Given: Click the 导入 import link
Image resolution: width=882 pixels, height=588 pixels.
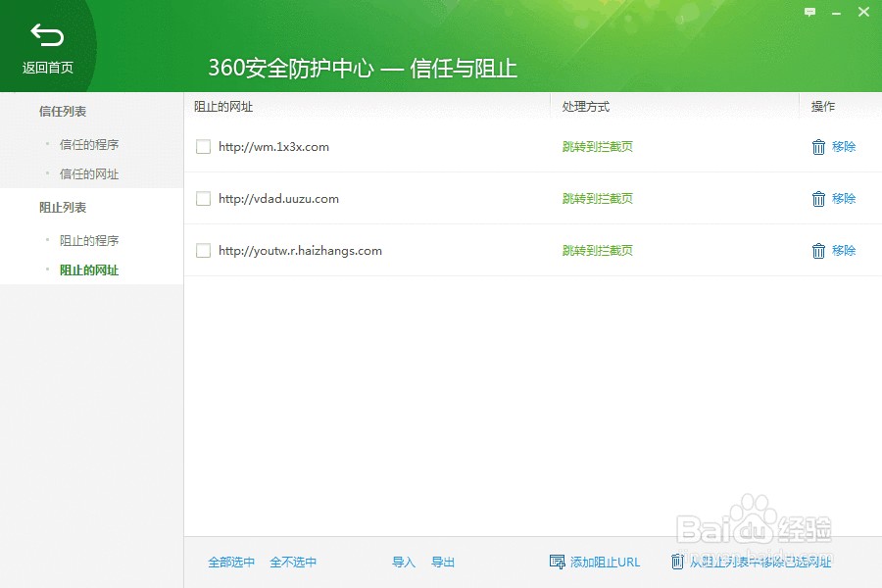Looking at the screenshot, I should tap(404, 563).
